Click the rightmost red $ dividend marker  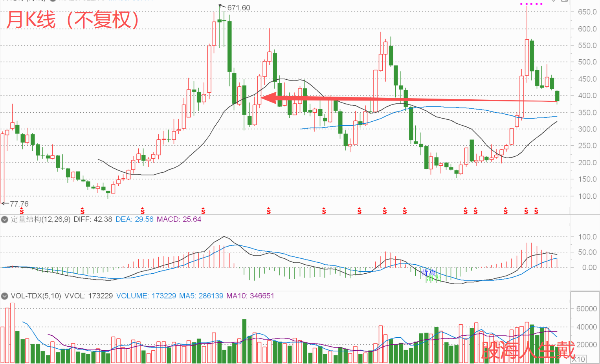[x=536, y=211]
